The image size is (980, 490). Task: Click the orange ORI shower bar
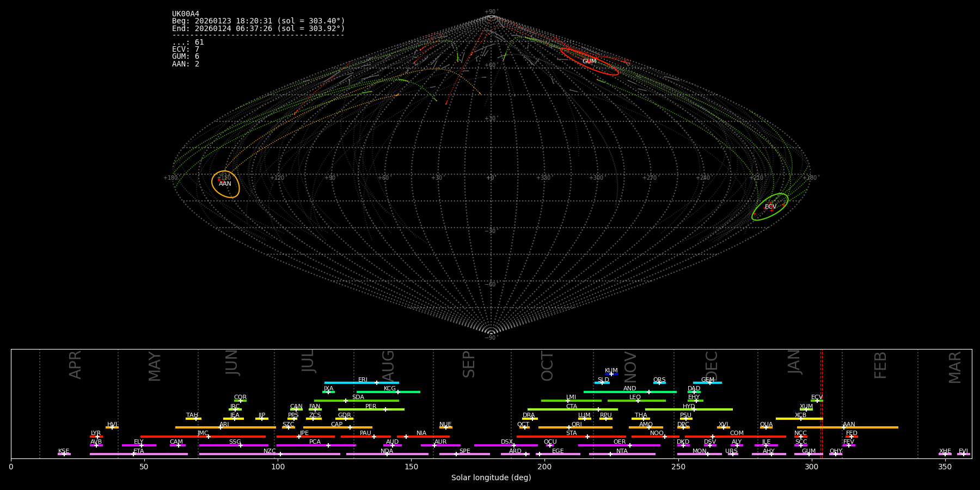pyautogui.click(x=575, y=427)
